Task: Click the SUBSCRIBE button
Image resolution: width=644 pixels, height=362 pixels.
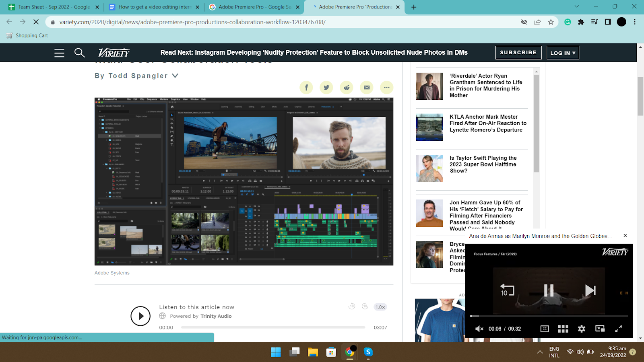Action: (518, 53)
